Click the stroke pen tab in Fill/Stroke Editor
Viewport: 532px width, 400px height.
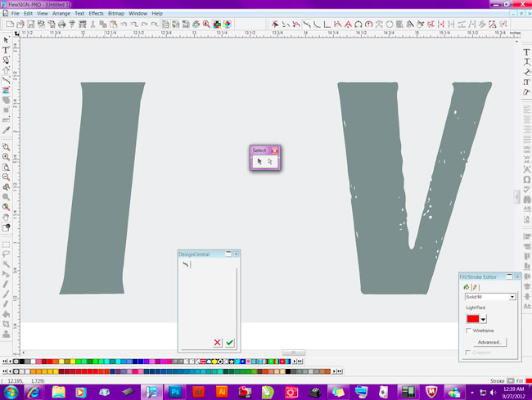(x=475, y=287)
